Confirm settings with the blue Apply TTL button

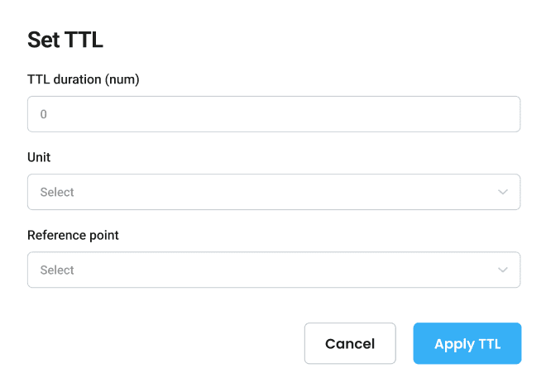click(467, 343)
